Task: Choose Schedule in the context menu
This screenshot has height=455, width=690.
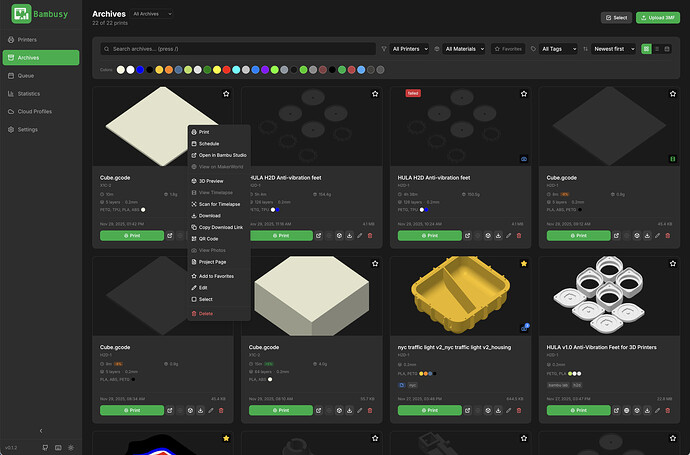Action: coord(219,144)
